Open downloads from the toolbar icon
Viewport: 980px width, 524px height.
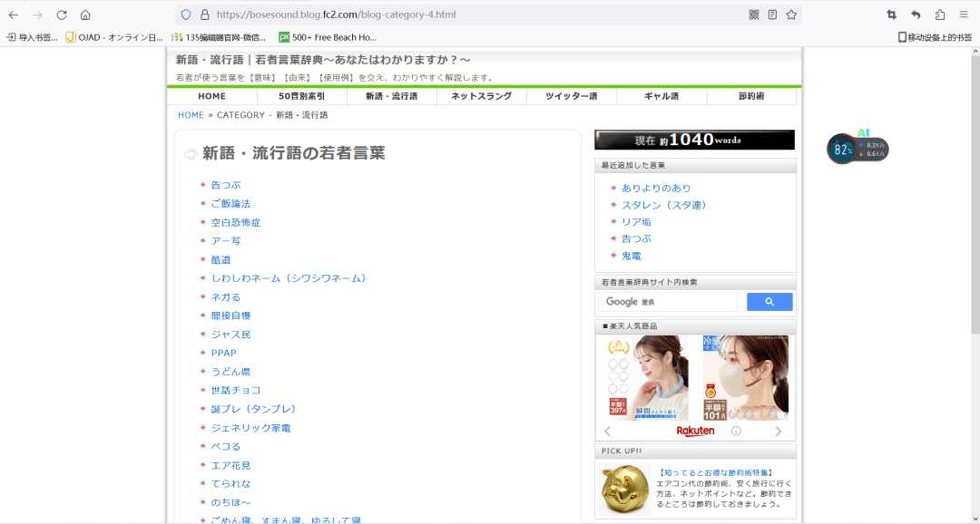[916, 15]
